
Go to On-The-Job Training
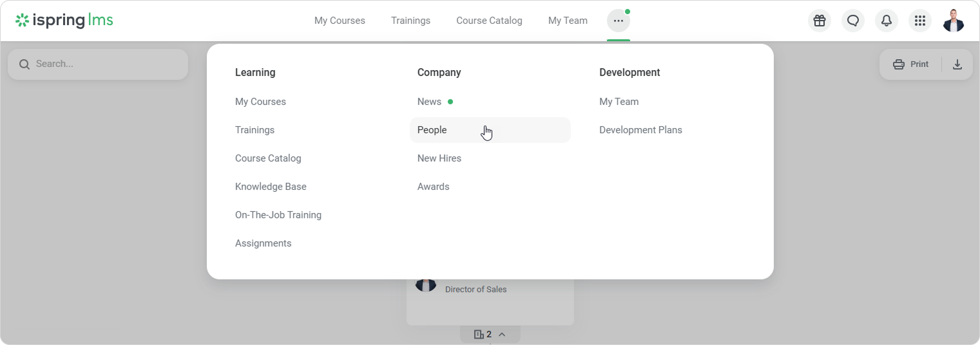click(278, 215)
